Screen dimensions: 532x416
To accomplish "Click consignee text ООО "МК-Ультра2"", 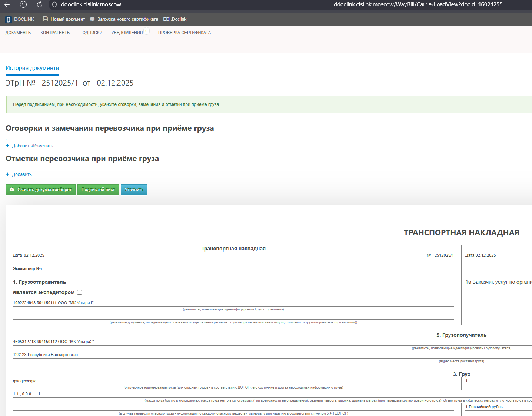I will click(x=76, y=342).
